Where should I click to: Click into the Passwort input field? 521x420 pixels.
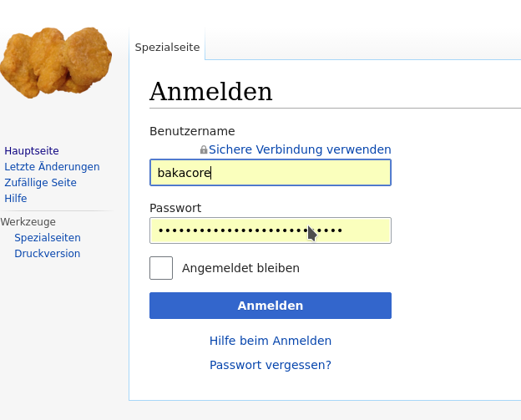271,230
